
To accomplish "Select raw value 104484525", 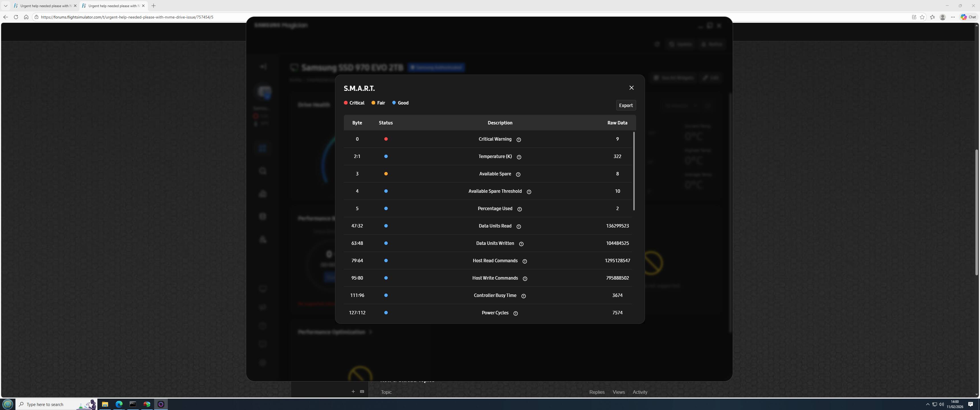I will 617,243.
